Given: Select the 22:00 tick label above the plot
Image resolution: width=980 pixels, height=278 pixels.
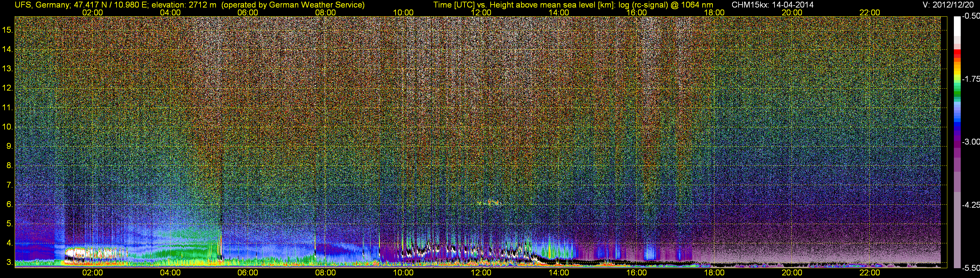Looking at the screenshot, I should point(870,12).
